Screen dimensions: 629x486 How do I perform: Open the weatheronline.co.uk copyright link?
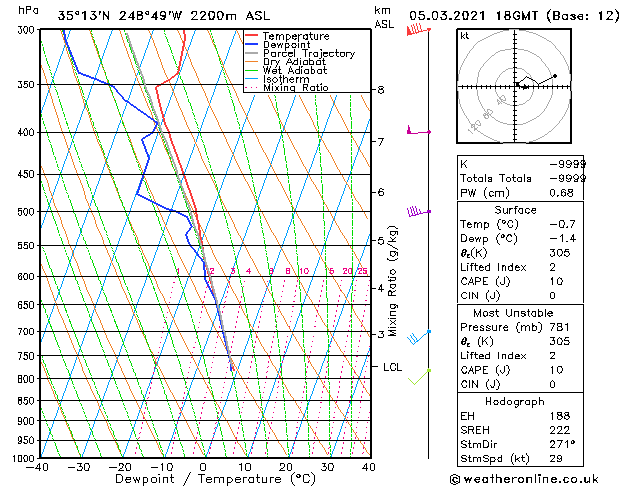(524, 479)
